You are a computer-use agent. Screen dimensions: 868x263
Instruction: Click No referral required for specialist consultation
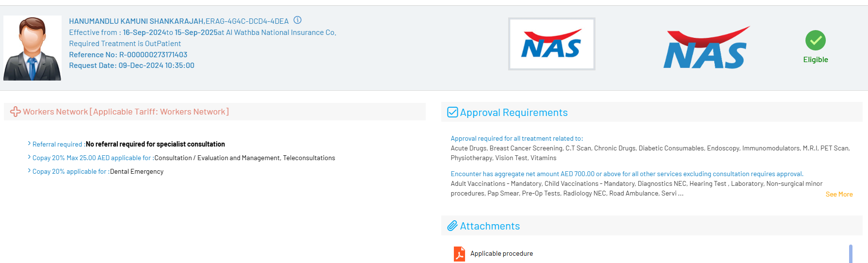155,144
